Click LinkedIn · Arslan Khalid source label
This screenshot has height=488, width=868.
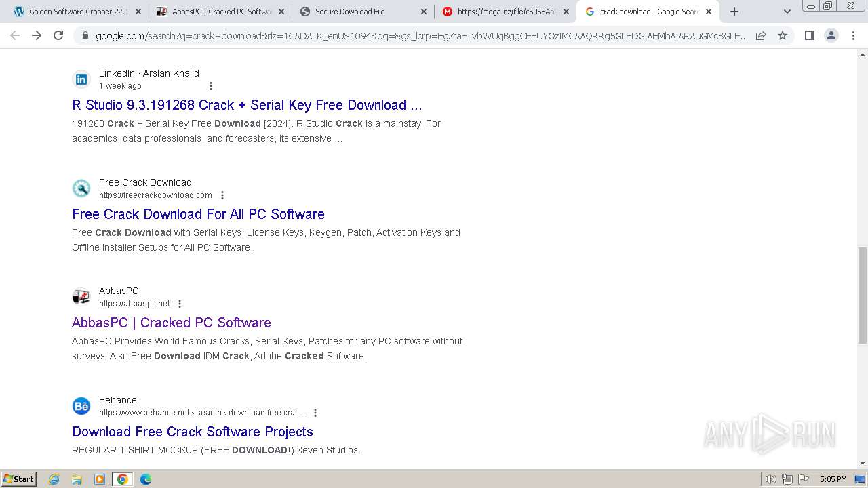coord(149,73)
